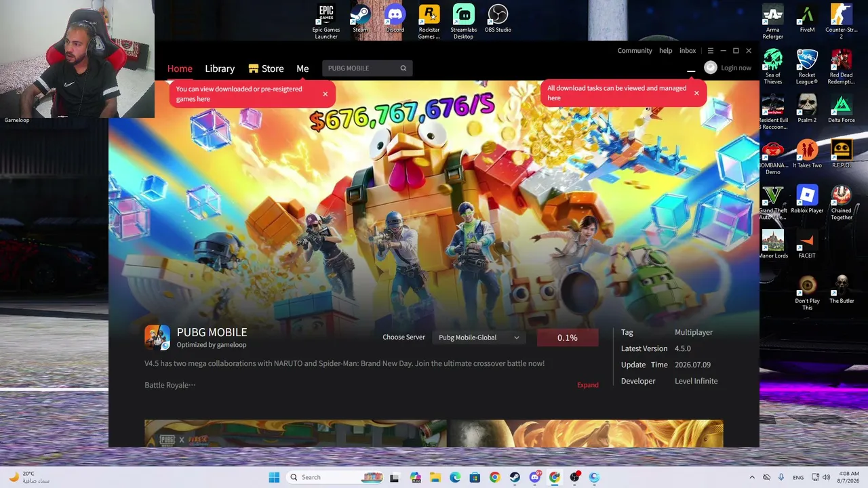Click the Multiplayer tag value

click(x=694, y=332)
